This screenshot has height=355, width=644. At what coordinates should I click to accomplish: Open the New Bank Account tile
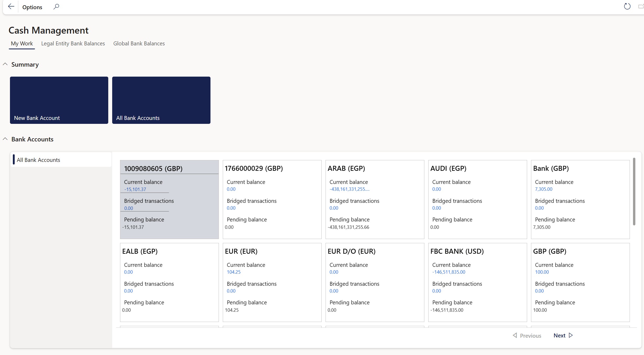[x=59, y=100]
